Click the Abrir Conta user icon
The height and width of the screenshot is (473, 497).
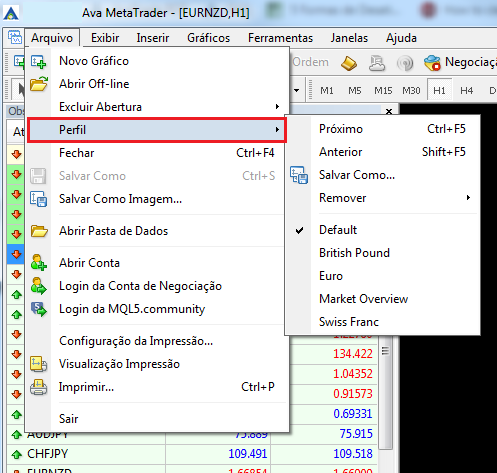click(39, 262)
